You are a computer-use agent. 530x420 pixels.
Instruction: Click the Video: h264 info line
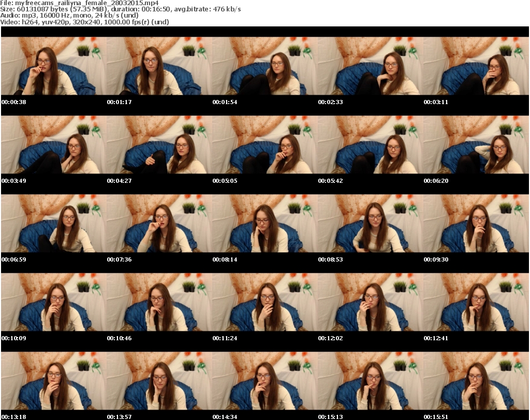pos(84,22)
